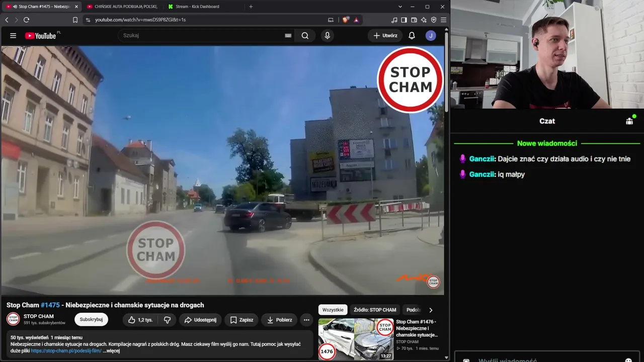
Task: Open the Brave VPN shield icon
Action: 434,20
